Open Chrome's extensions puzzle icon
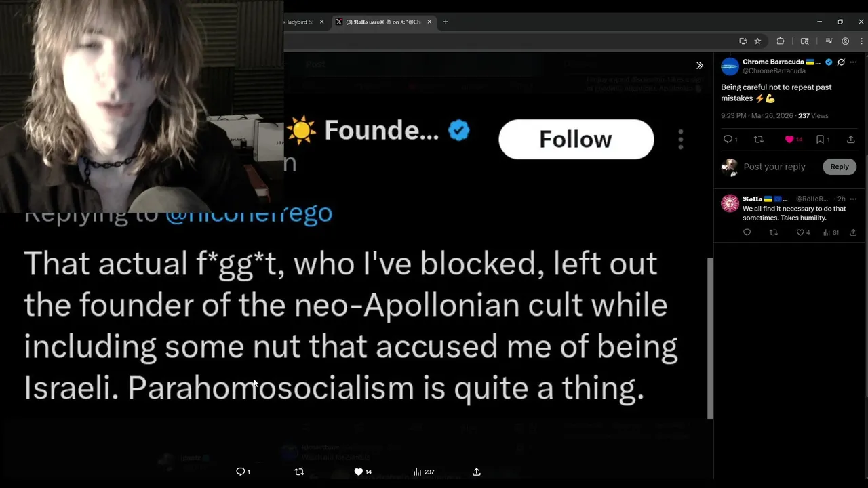Image resolution: width=868 pixels, height=488 pixels. coord(781,41)
